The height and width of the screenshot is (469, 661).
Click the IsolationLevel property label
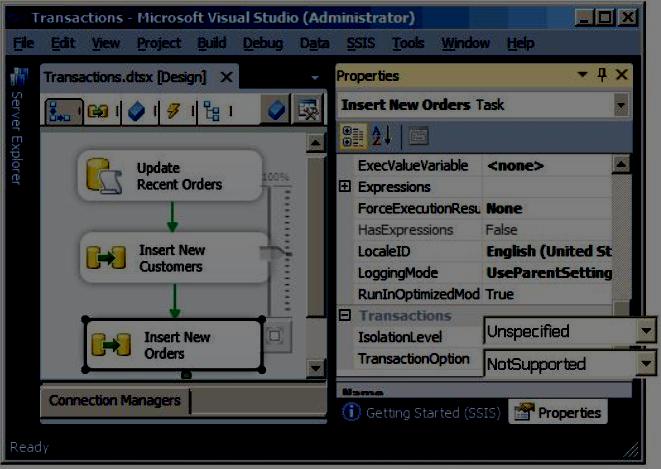[400, 337]
